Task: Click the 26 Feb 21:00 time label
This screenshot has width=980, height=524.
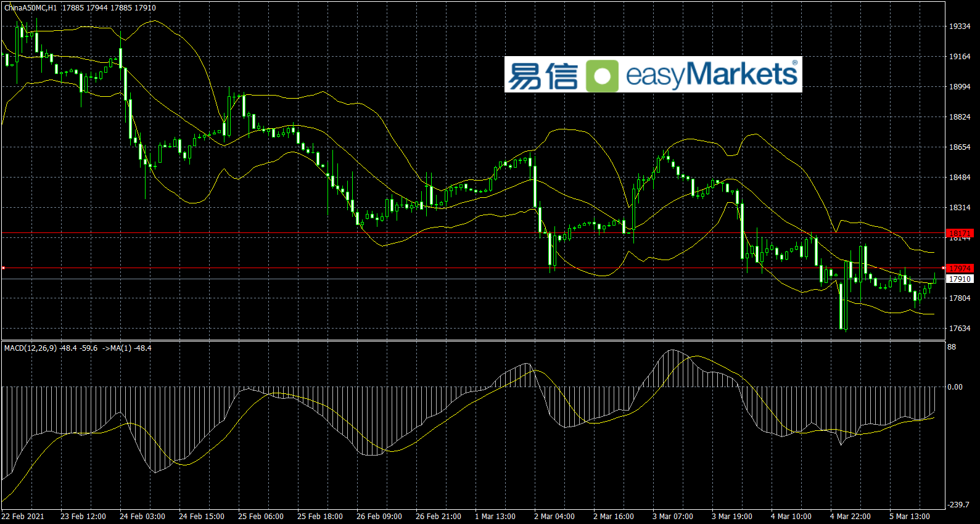Action: click(439, 517)
